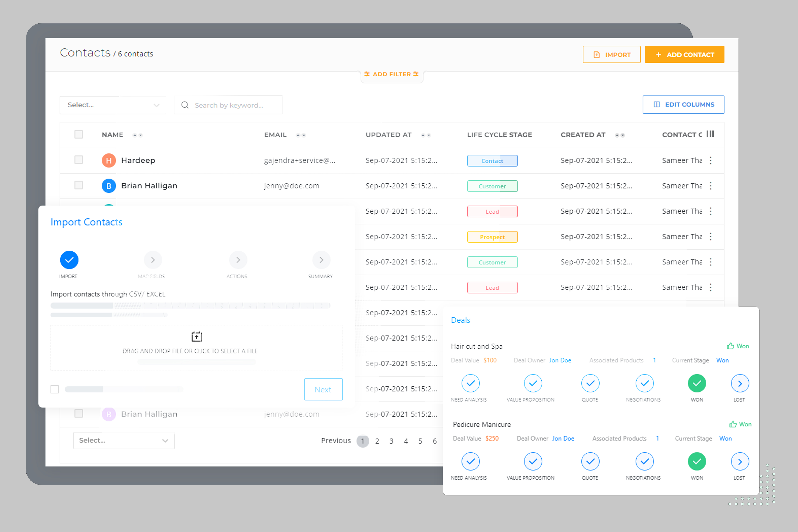Click the H avatar for Hardeep
Screen dimensions: 798x532
pyautogui.click(x=109, y=160)
